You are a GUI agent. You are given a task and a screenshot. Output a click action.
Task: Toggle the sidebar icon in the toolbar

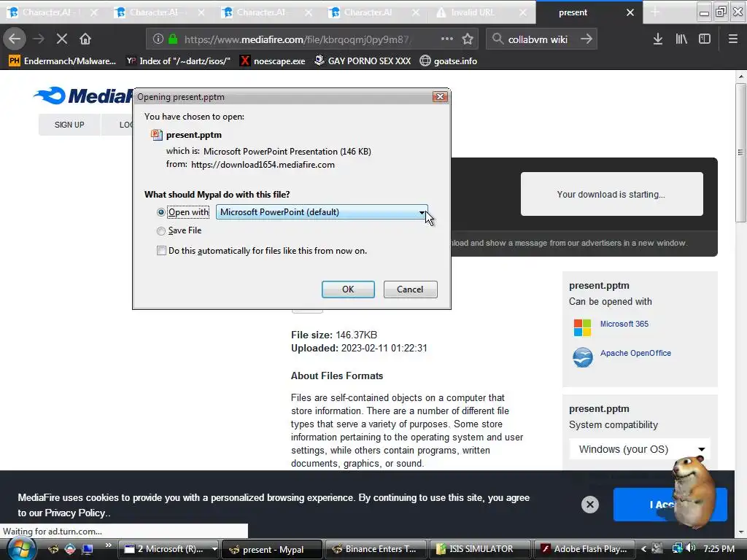pyautogui.click(x=705, y=39)
